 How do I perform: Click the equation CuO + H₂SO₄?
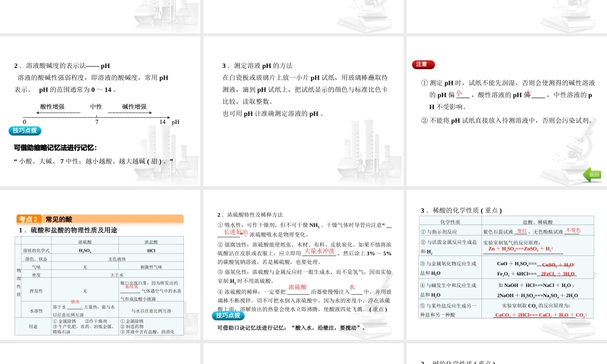(536, 264)
